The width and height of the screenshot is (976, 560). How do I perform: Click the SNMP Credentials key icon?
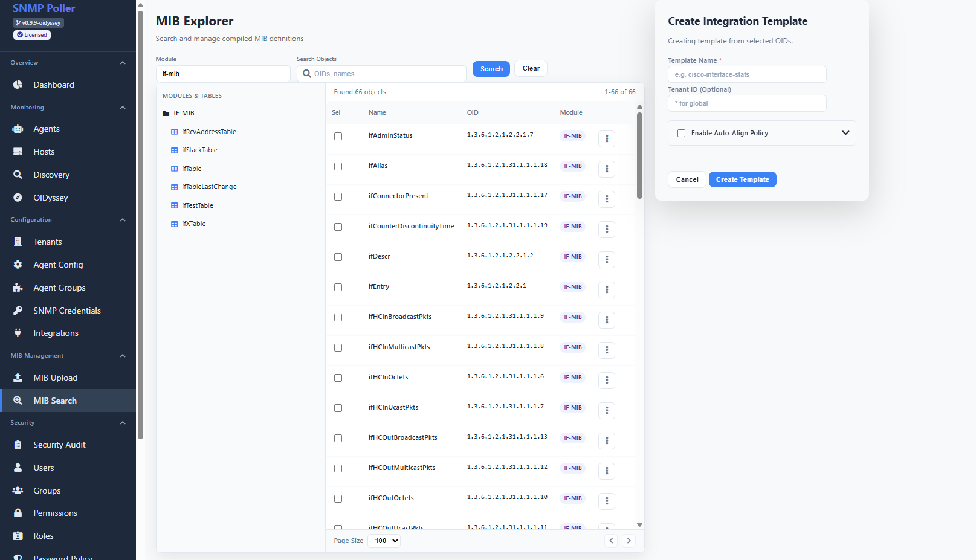point(18,311)
